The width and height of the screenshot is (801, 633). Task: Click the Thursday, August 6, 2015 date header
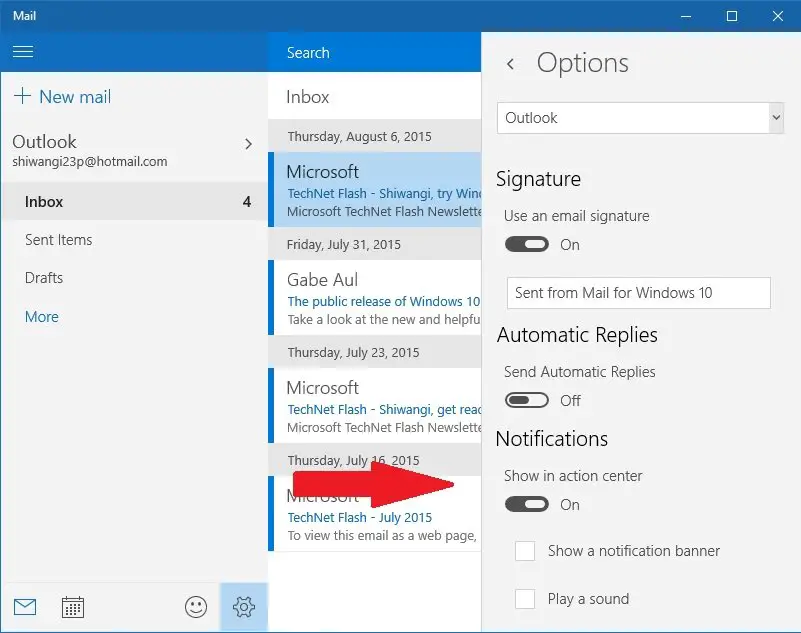374,136
